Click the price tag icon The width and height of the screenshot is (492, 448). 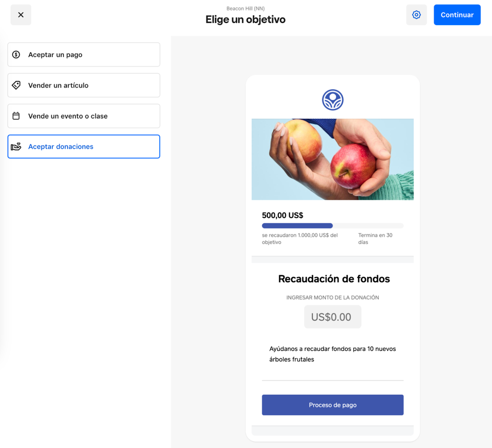tap(16, 85)
